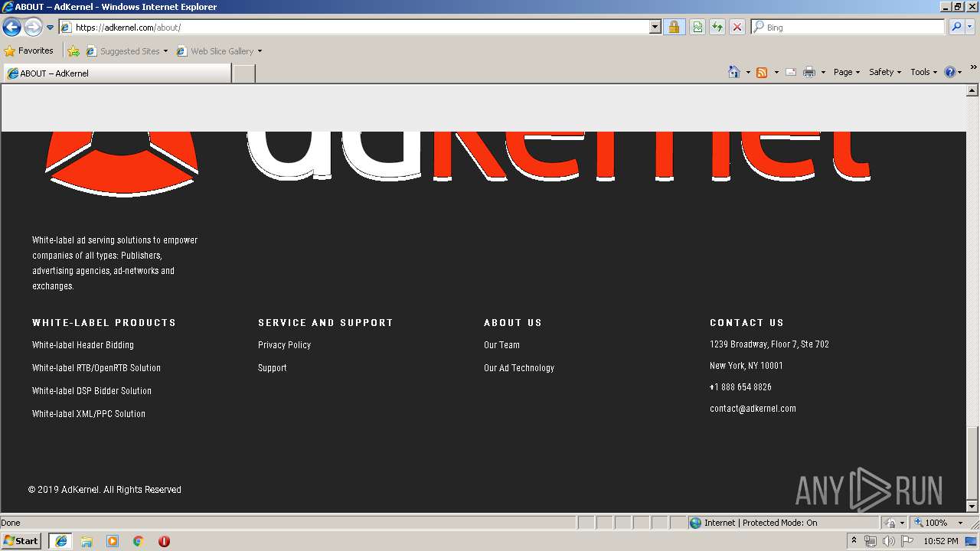Click the Refresh page icon
The height and width of the screenshot is (551, 980).
[717, 27]
